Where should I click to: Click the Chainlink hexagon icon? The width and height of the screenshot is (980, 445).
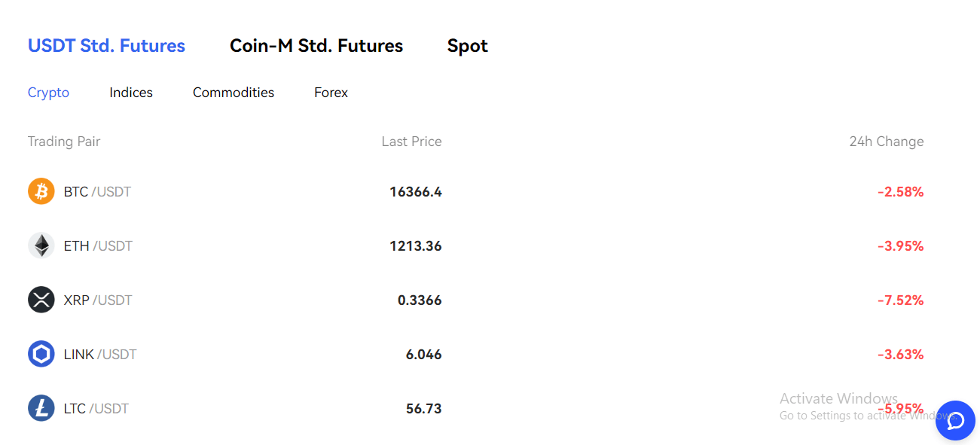point(41,354)
